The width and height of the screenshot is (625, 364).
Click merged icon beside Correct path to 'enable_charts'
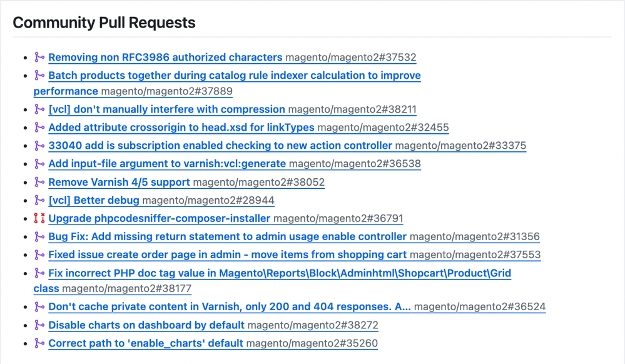point(39,343)
